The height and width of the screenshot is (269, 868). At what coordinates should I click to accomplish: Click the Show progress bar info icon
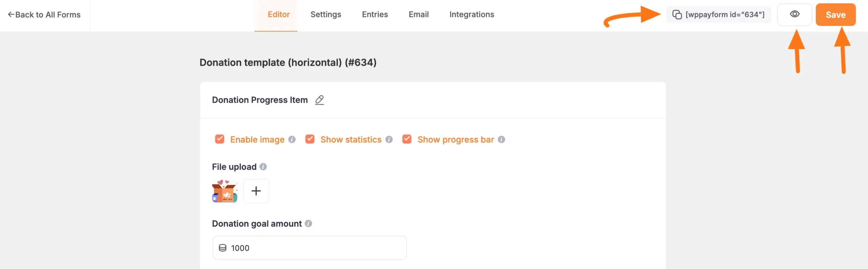pos(501,139)
